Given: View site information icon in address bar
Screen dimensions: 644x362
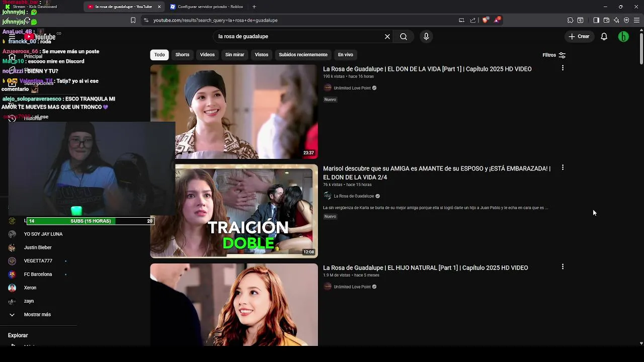Looking at the screenshot, I should coord(146,20).
